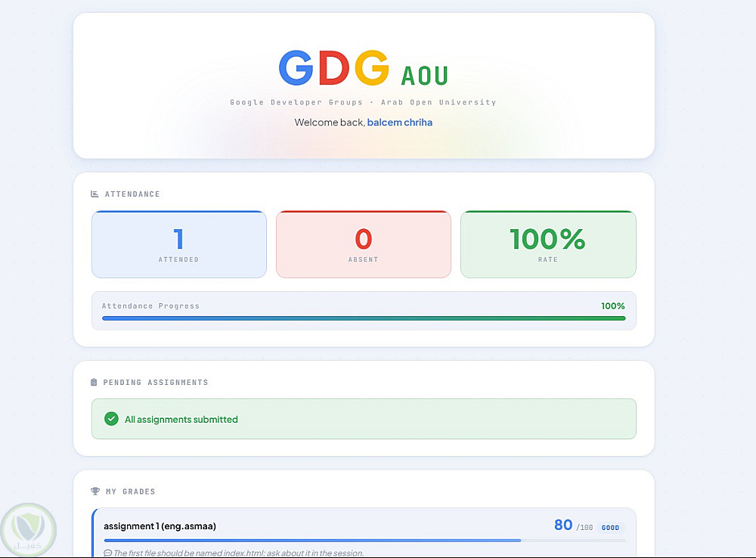This screenshot has height=558, width=756.
Task: Click the 80 score value
Action: (x=563, y=525)
